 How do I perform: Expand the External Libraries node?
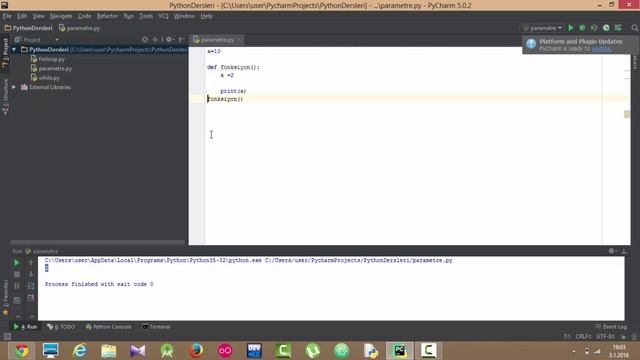pyautogui.click(x=14, y=87)
